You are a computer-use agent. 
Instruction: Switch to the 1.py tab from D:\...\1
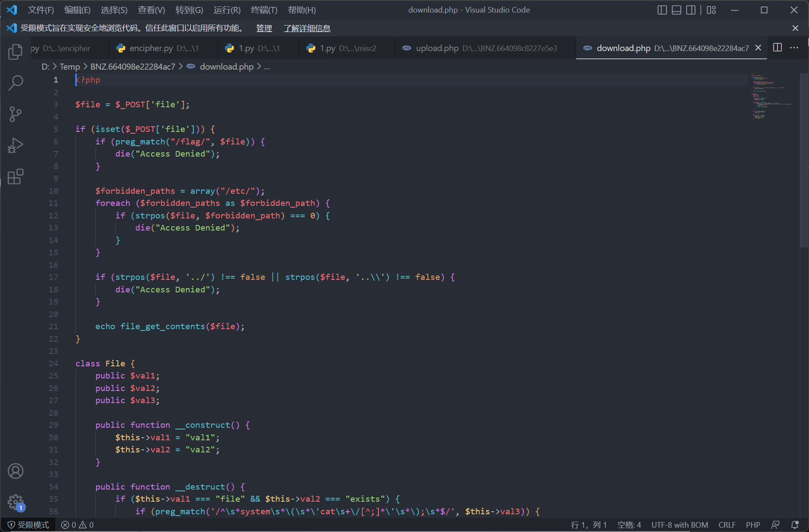coord(258,48)
